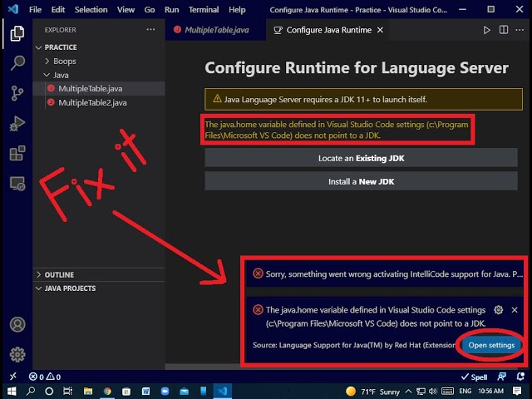This screenshot has height=399, width=532.
Task: Open the Go menu
Action: 150,9
